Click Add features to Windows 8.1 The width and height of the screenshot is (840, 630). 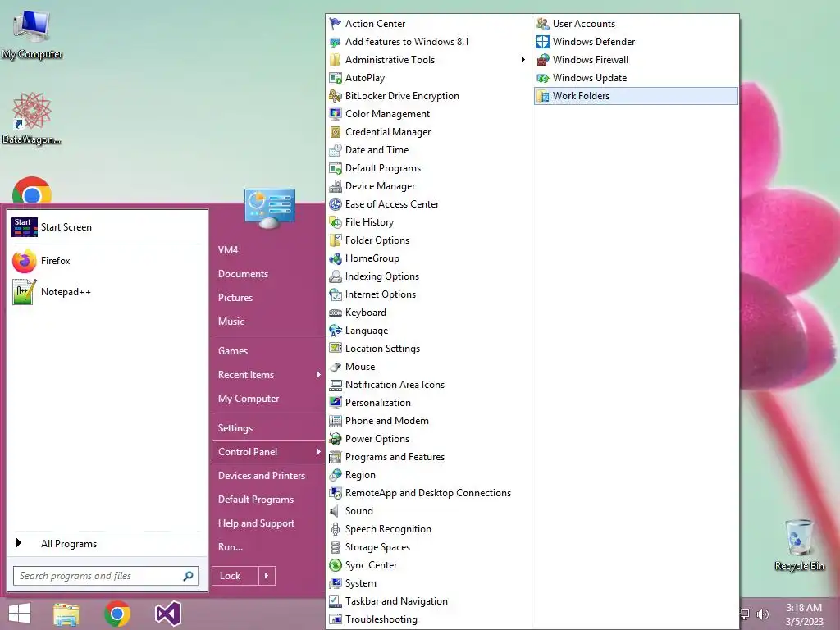click(x=428, y=42)
